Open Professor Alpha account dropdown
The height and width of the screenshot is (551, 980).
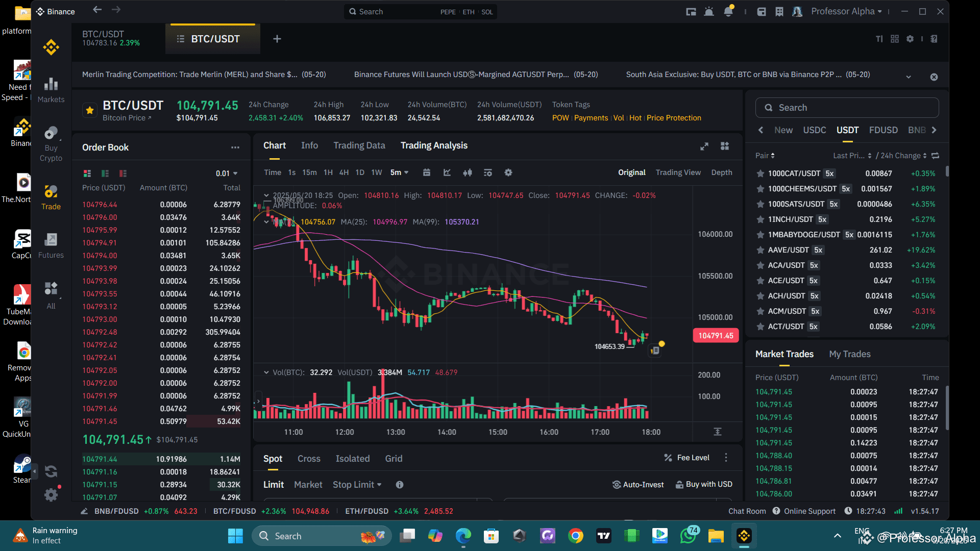[847, 11]
